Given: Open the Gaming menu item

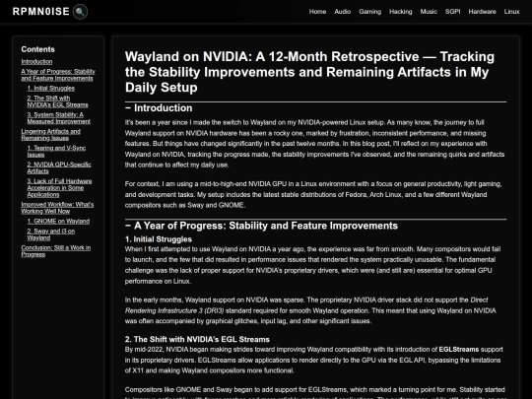Looking at the screenshot, I should [x=369, y=12].
